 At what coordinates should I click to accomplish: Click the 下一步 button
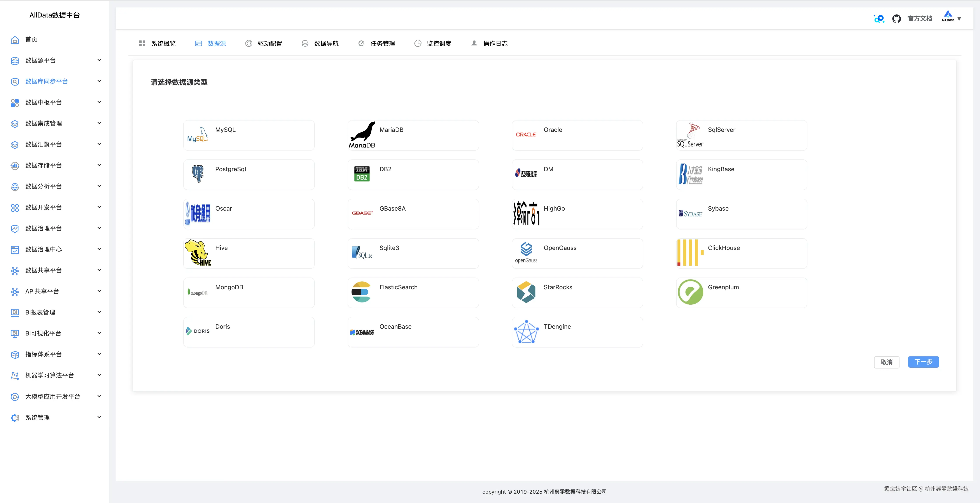(x=923, y=362)
